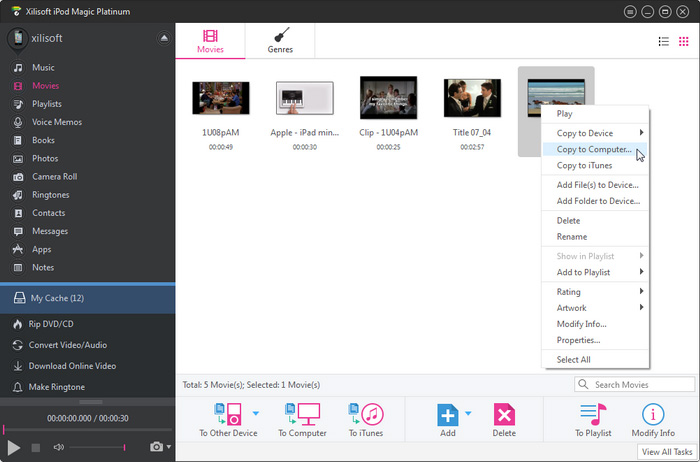Click the View All Tasks button
The image size is (700, 462).
[667, 452]
